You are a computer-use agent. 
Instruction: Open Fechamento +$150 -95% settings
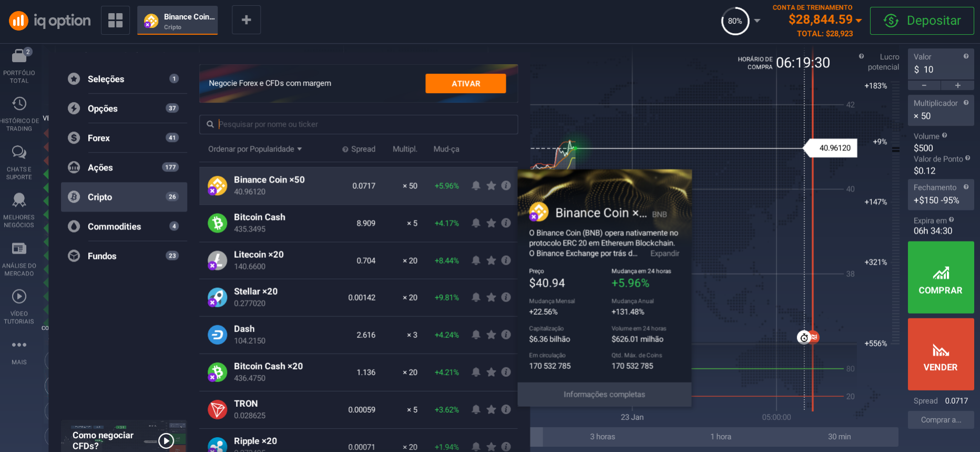point(941,194)
